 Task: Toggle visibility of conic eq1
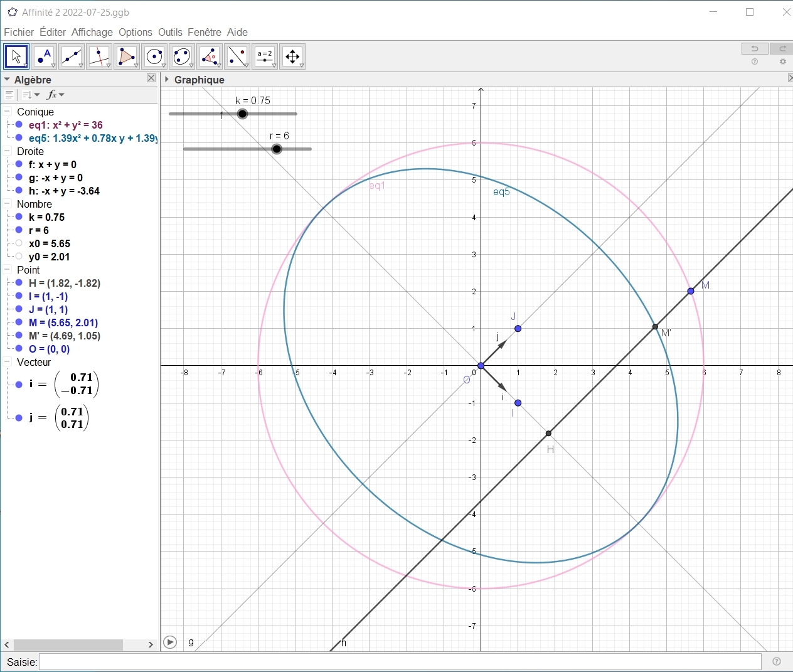point(19,125)
